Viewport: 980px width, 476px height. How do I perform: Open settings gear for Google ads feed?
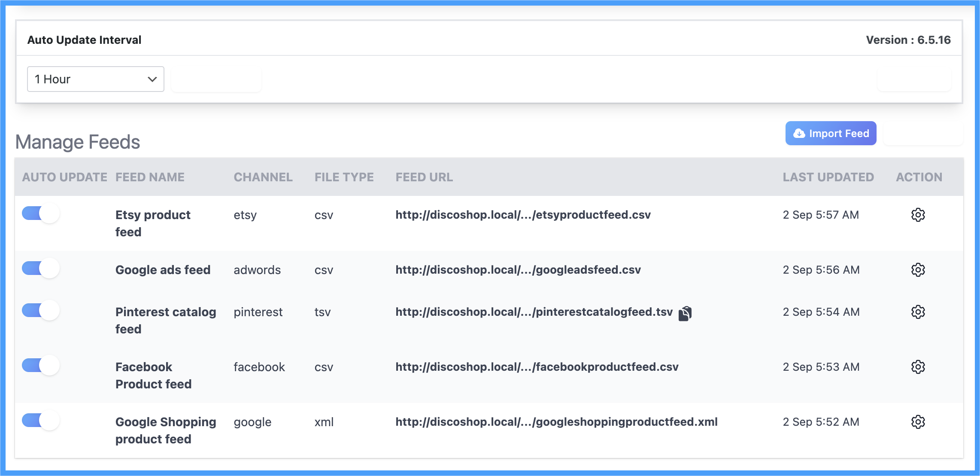pos(918,270)
